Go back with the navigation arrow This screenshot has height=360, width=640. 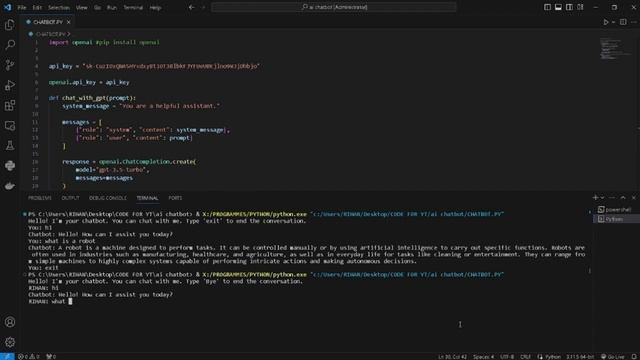point(191,7)
